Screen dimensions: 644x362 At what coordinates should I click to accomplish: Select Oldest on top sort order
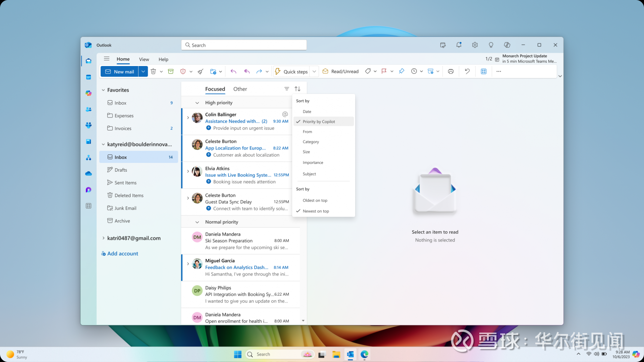coord(315,200)
